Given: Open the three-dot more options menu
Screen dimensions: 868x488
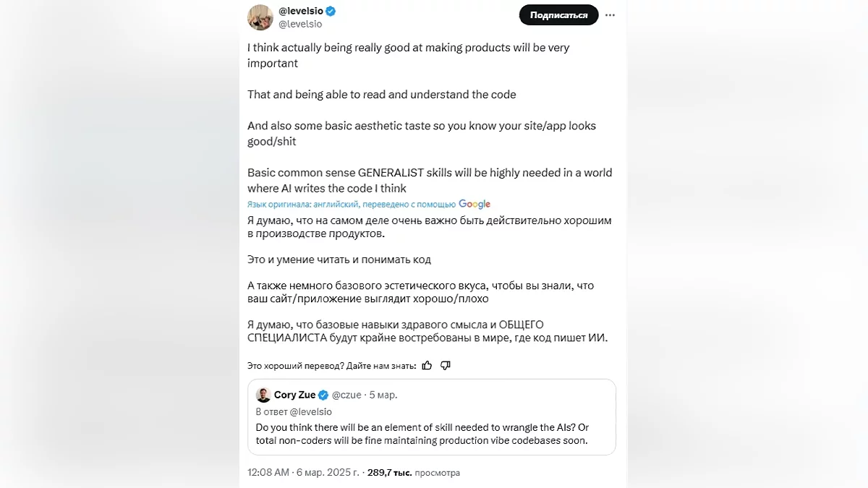Looking at the screenshot, I should click(x=610, y=14).
